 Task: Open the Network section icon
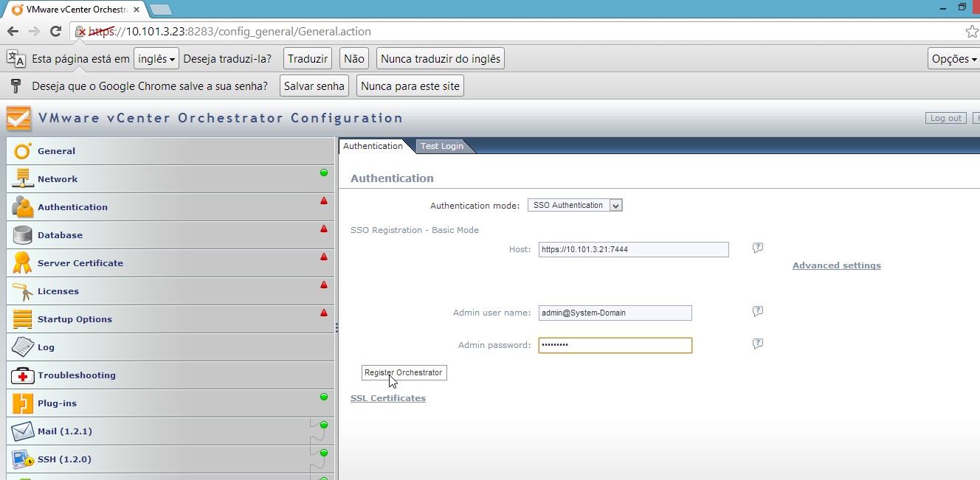[x=23, y=179]
